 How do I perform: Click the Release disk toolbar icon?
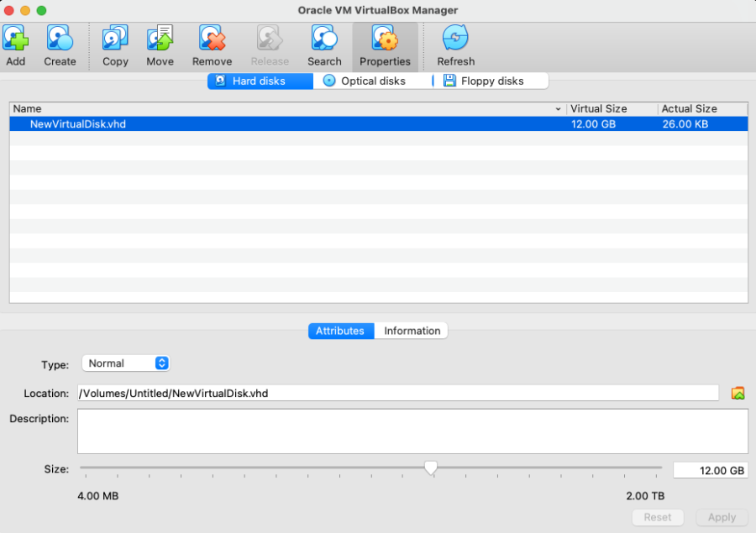click(x=270, y=38)
